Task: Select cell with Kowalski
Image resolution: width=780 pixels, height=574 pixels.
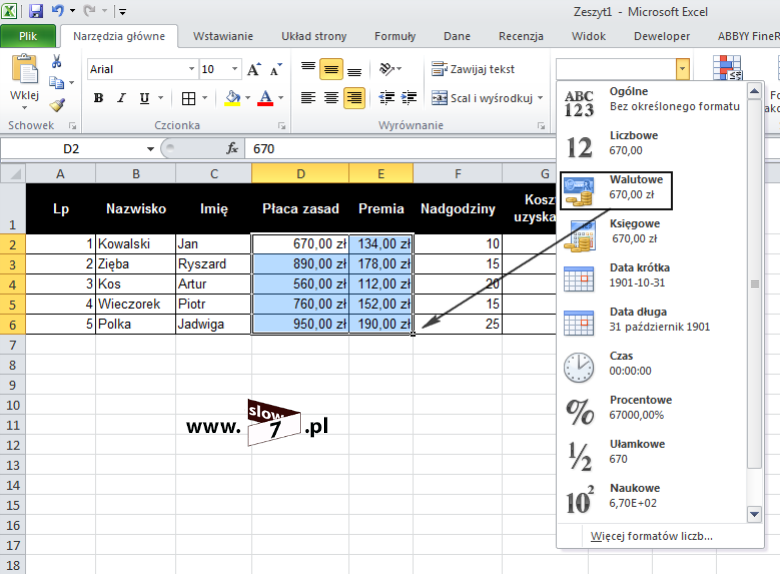Action: click(135, 244)
